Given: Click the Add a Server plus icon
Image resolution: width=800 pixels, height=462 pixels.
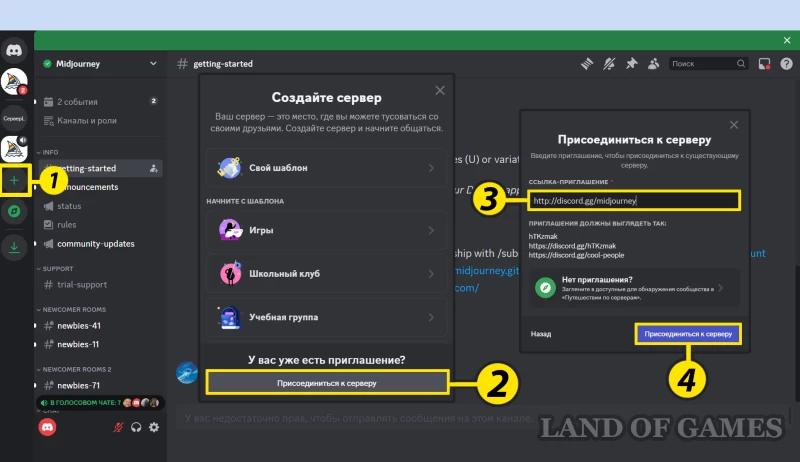Looking at the screenshot, I should [14, 180].
